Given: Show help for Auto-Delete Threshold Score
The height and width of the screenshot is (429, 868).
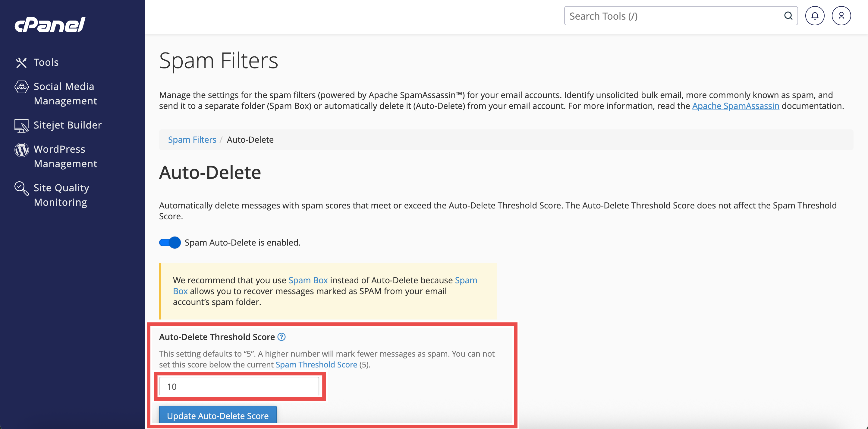Looking at the screenshot, I should tap(281, 337).
